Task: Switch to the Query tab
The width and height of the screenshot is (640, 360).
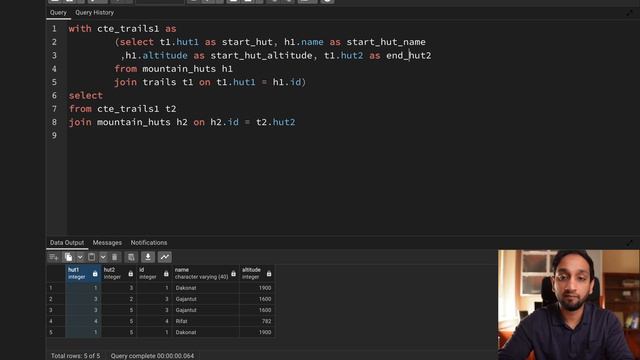Action: [x=58, y=13]
